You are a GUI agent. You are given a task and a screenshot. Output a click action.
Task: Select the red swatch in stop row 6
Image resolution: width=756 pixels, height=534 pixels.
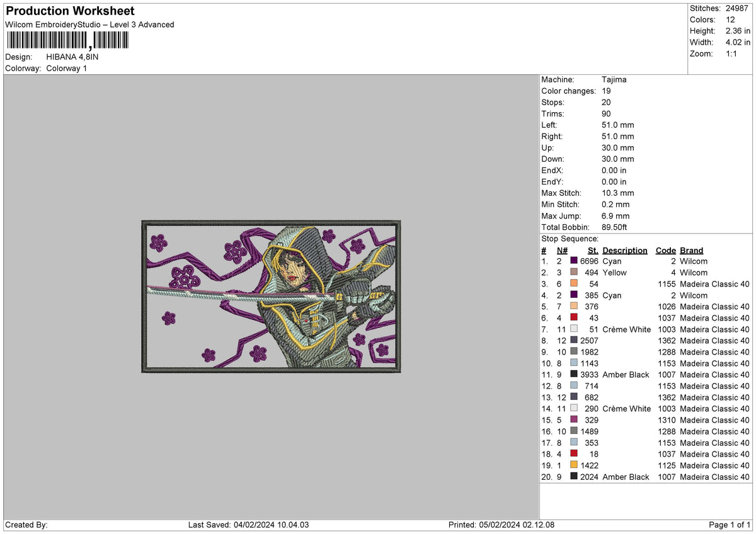click(x=574, y=318)
